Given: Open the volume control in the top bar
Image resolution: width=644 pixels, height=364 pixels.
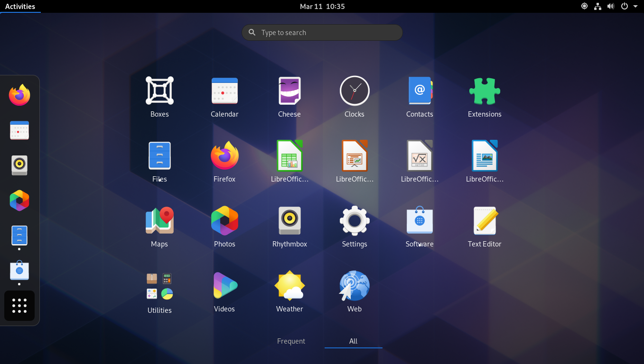Looking at the screenshot, I should tap(611, 6).
